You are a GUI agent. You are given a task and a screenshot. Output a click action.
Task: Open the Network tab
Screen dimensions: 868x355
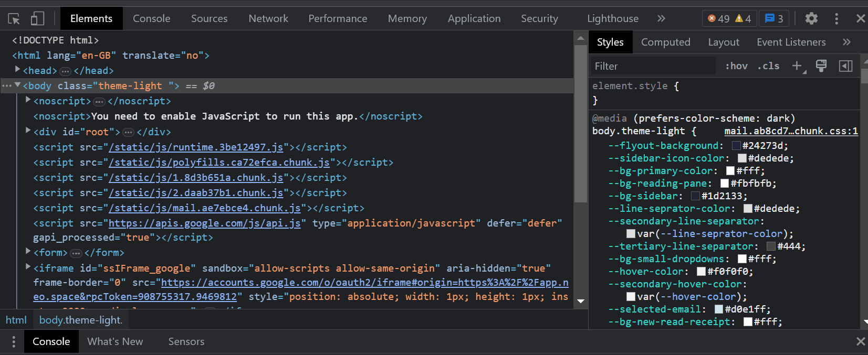pyautogui.click(x=268, y=18)
